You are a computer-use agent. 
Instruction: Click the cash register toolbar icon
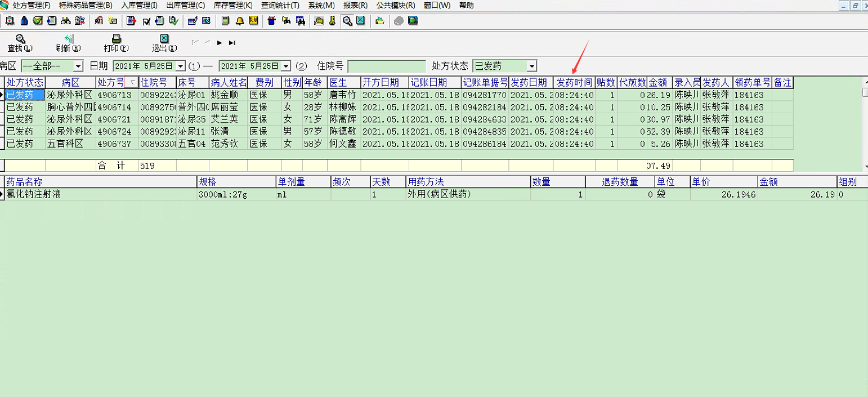coord(319,21)
